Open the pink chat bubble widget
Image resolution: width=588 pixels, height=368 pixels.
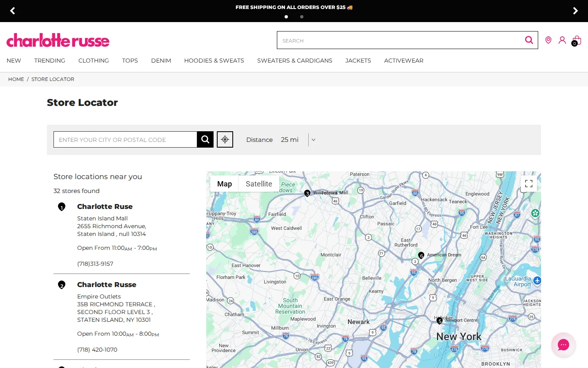[x=563, y=345]
